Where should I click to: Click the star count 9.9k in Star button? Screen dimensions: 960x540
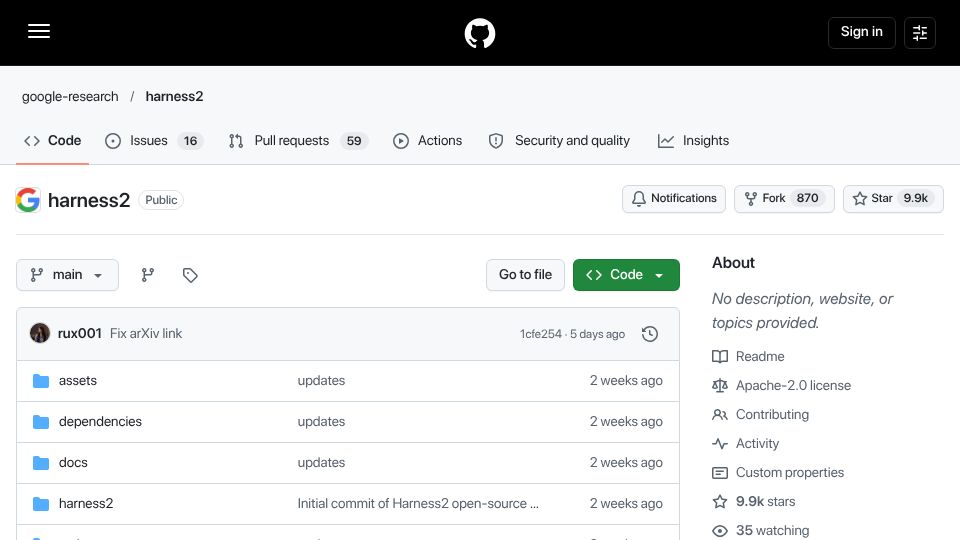(916, 198)
